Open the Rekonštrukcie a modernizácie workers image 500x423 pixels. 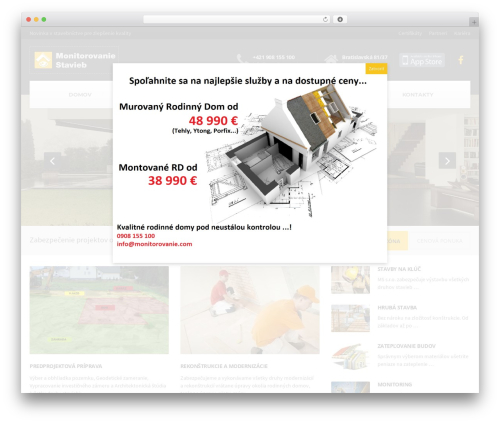pyautogui.click(x=250, y=310)
